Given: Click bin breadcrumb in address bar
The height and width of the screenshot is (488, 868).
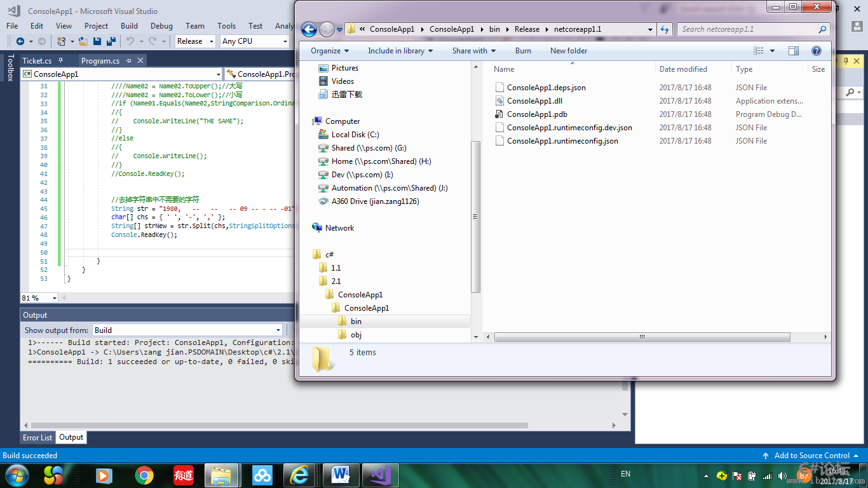Looking at the screenshot, I should click(x=494, y=29).
